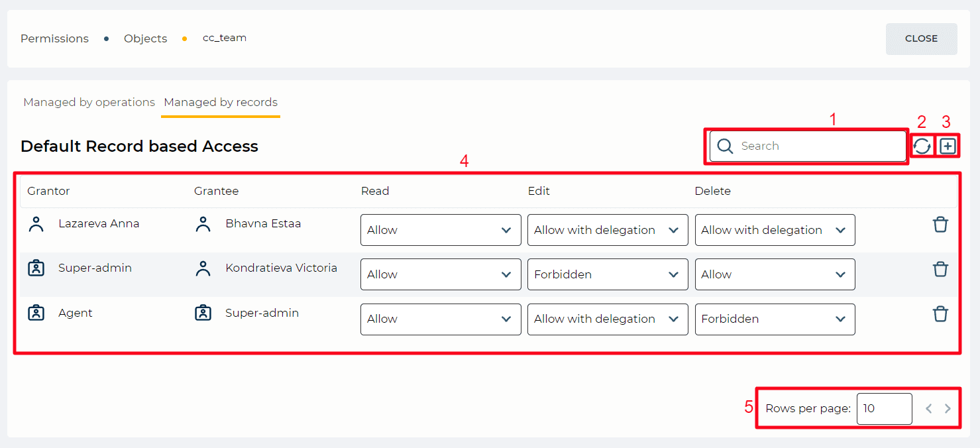The height and width of the screenshot is (448, 980).
Task: Delete the Lazareva Anna grant row
Action: [x=940, y=225]
